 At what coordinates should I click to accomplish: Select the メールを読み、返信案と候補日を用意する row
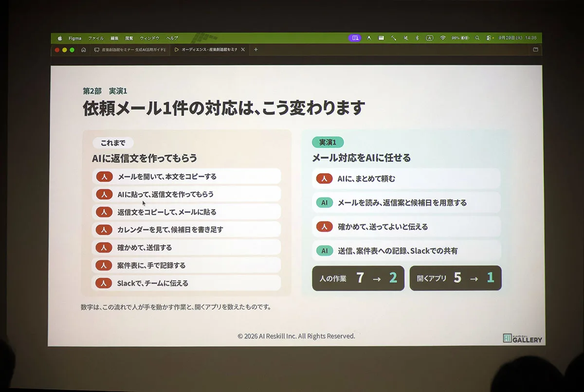[406, 202]
